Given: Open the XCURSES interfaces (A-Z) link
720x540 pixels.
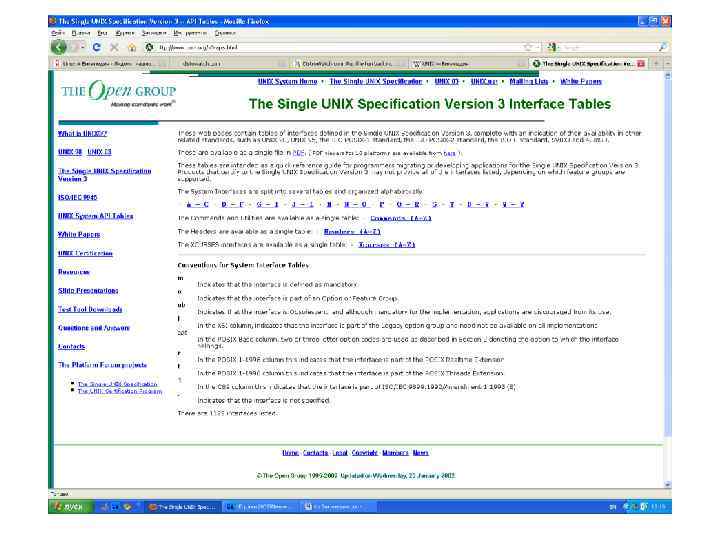Looking at the screenshot, I should (387, 245).
